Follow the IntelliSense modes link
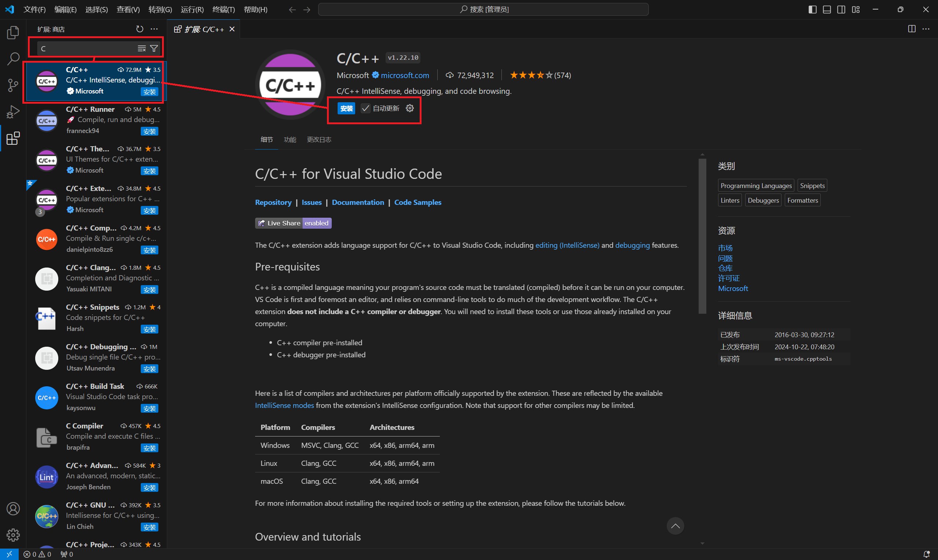 (x=284, y=405)
